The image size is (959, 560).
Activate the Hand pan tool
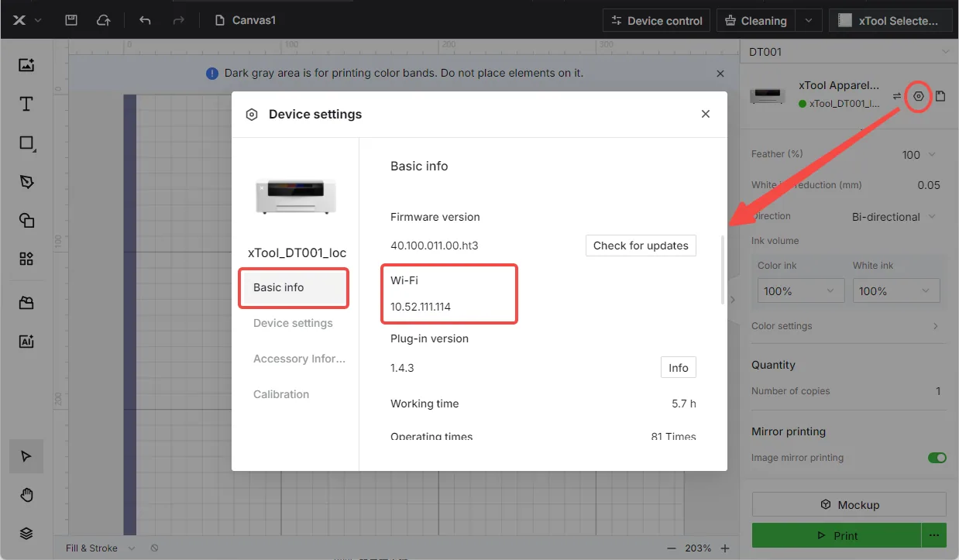pos(26,495)
